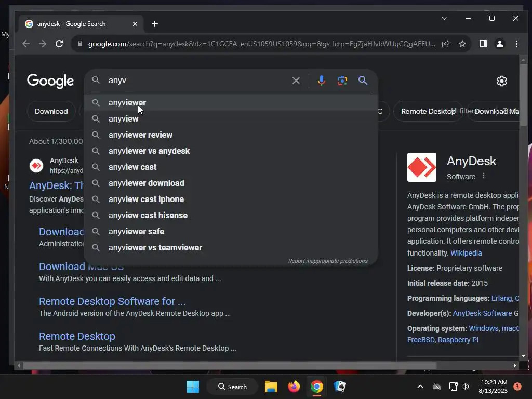Click AnyDesk knowledge panel logo

point(422,167)
